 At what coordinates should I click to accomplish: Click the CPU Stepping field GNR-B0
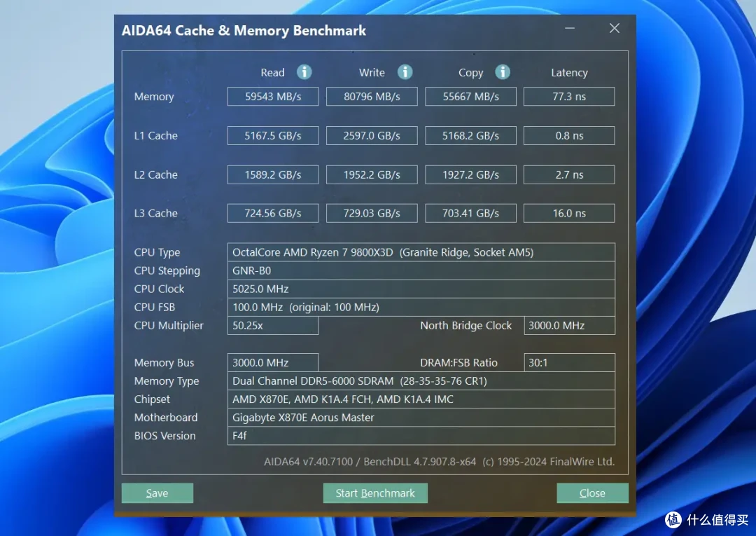pyautogui.click(x=421, y=270)
